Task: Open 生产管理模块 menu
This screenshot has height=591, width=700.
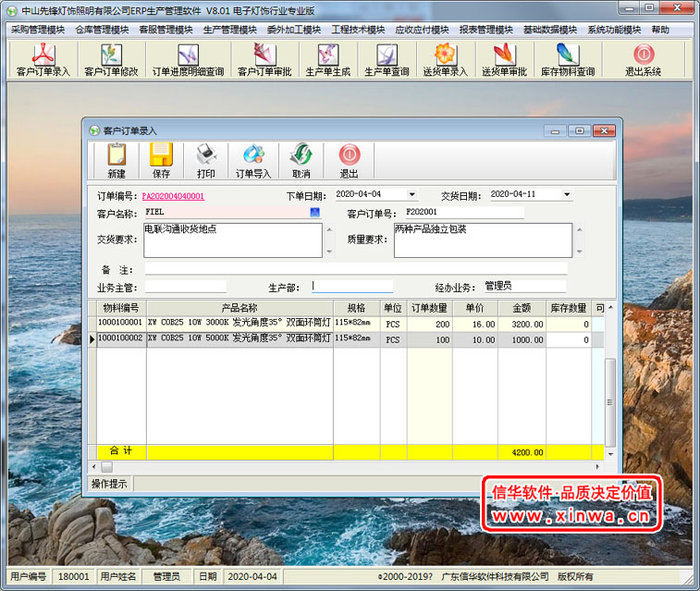Action: pyautogui.click(x=230, y=30)
